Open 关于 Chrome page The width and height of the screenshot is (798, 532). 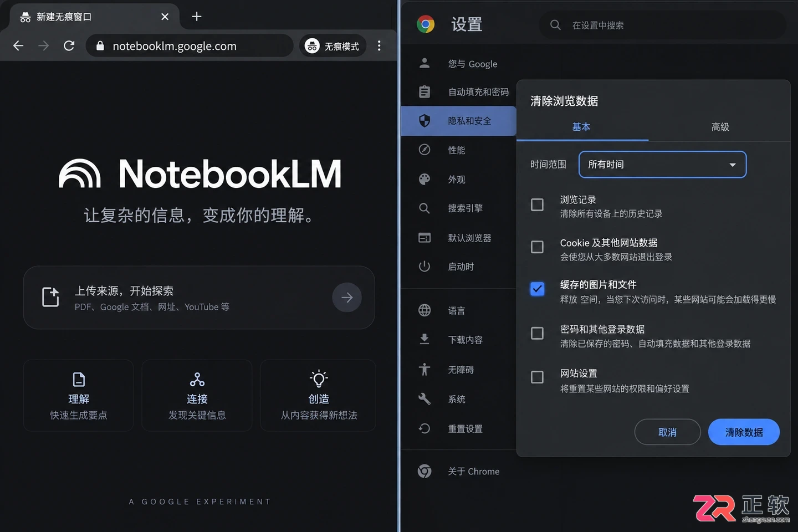[x=459, y=472]
